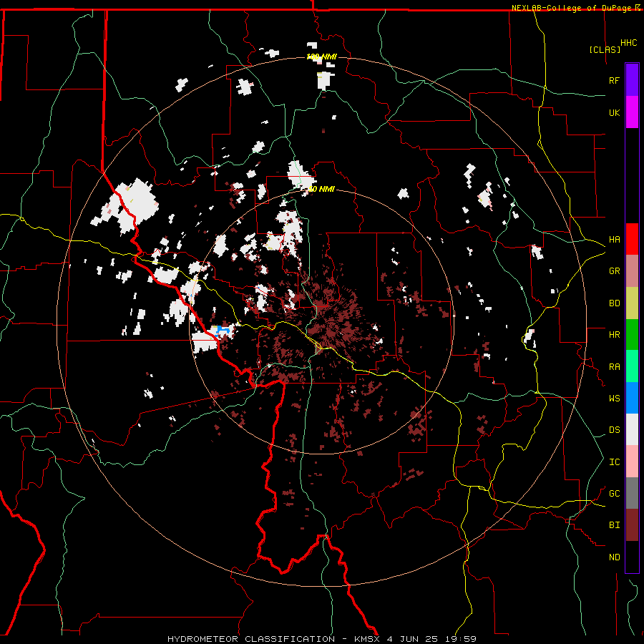644x644 pixels.
Task: Select the "RA" legend label
Action: [x=614, y=367]
